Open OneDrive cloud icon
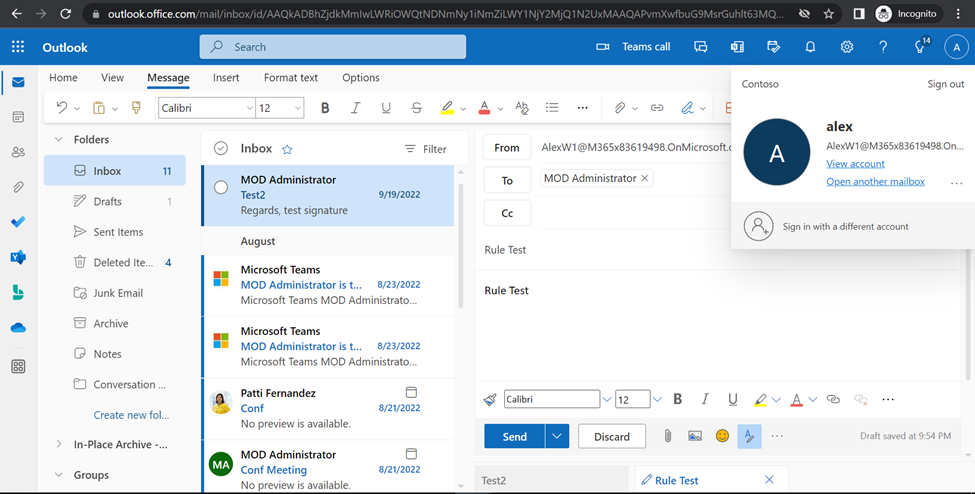Image resolution: width=975 pixels, height=494 pixels. coord(18,327)
